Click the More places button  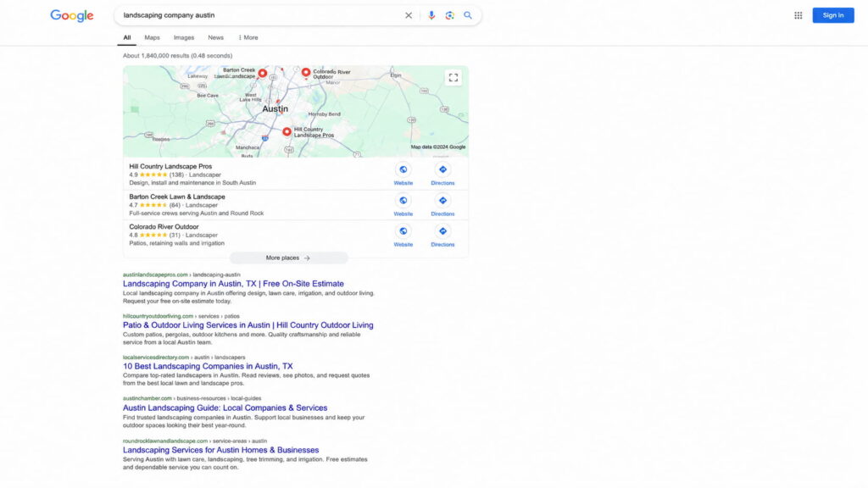click(288, 258)
